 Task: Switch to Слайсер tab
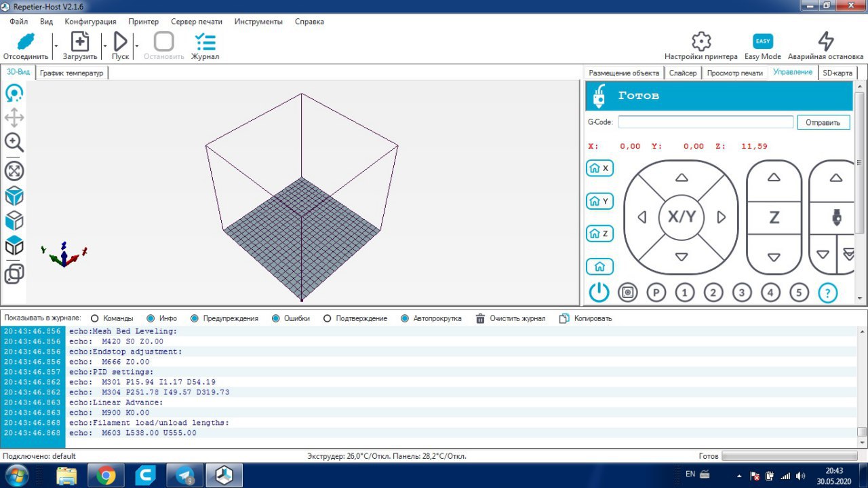click(x=682, y=73)
